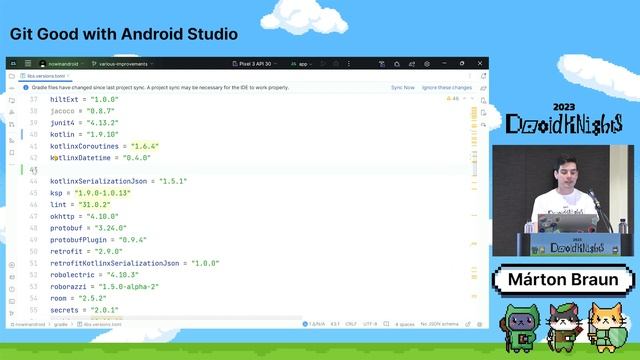Open the Git tool window bottom icon
This screenshot has height=360, width=640.
12,313
